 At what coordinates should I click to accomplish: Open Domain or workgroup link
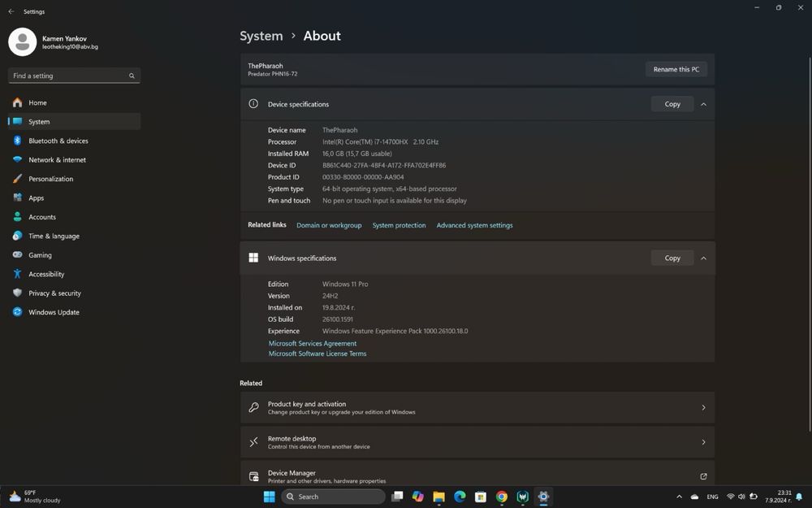point(329,225)
